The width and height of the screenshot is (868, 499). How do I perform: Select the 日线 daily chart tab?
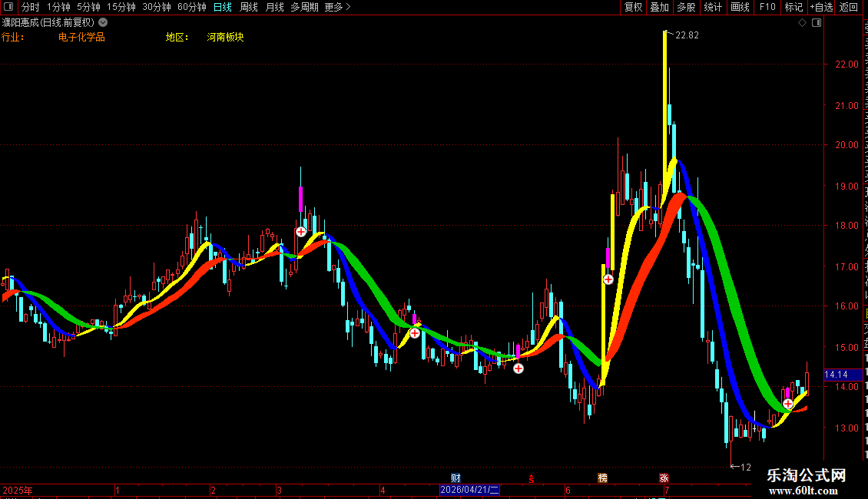[x=223, y=7]
